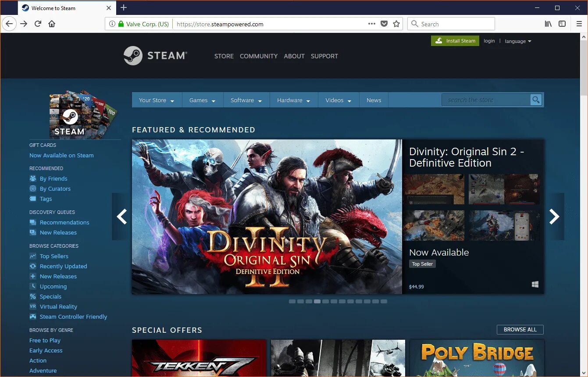The height and width of the screenshot is (377, 588).
Task: Expand the Videos dropdown menu
Action: tap(339, 100)
